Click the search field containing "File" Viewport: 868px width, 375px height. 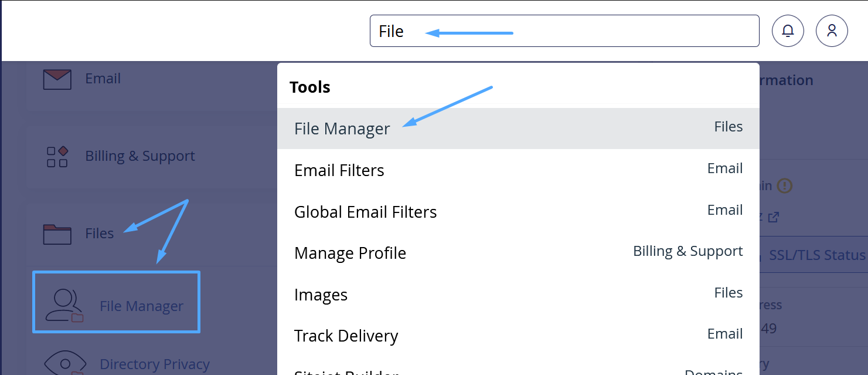pos(564,31)
